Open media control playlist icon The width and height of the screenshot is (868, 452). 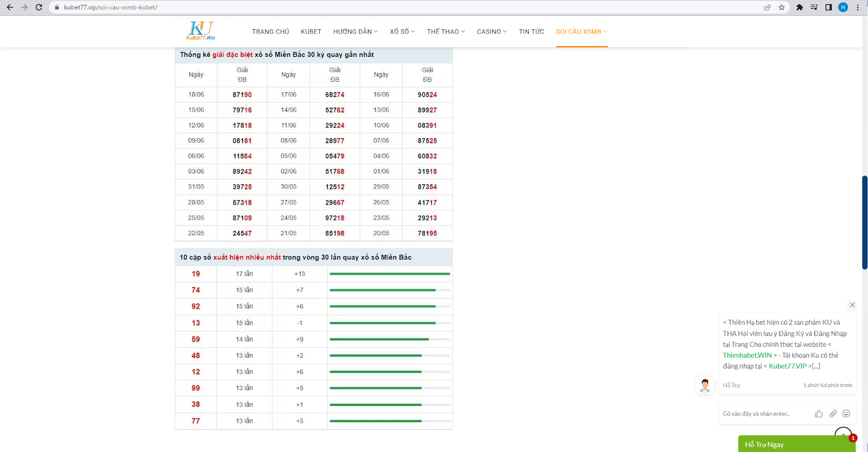[x=814, y=8]
